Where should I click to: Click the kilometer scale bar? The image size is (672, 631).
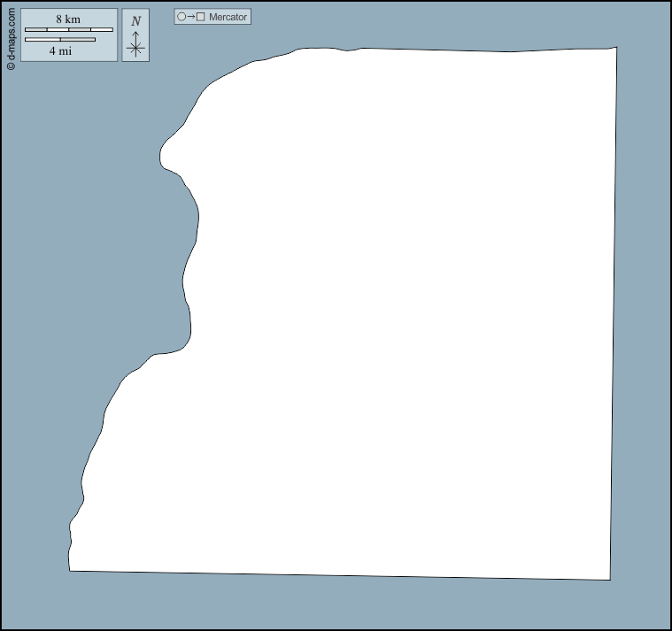coord(68,30)
